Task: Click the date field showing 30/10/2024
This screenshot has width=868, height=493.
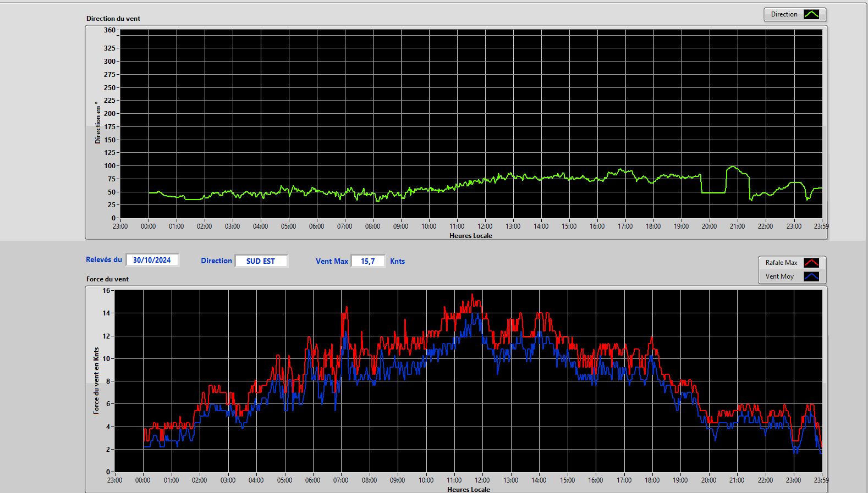Action: 152,260
